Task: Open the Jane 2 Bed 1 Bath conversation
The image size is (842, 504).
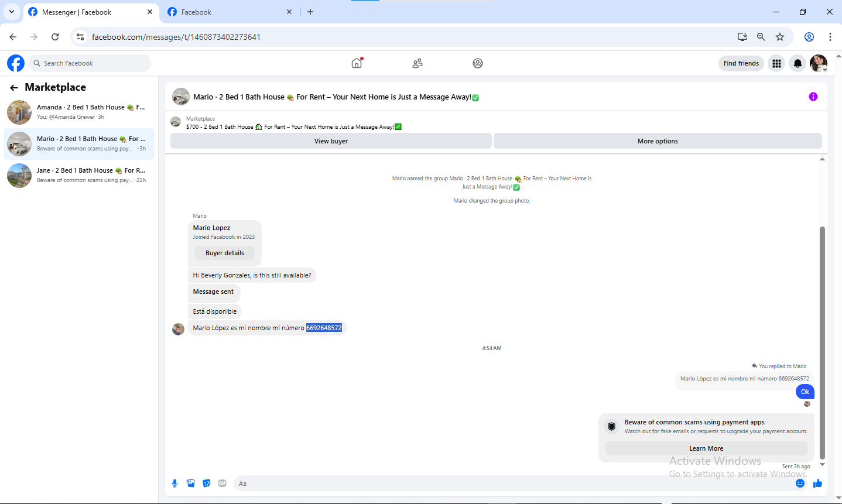Action: click(x=79, y=176)
